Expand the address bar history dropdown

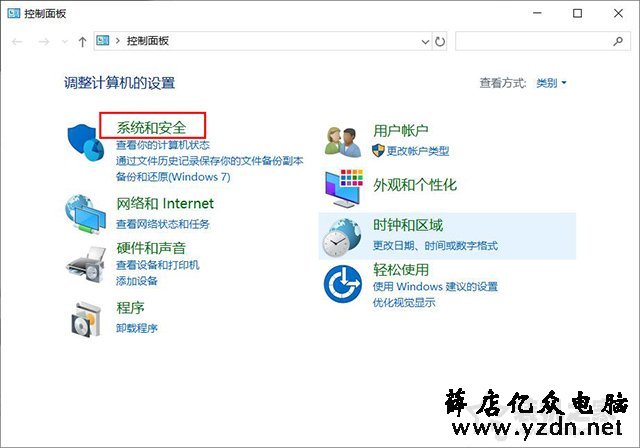point(425,41)
